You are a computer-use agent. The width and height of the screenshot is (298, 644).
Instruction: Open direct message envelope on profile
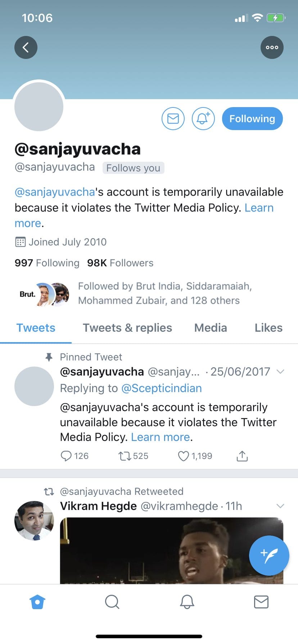pos(173,119)
